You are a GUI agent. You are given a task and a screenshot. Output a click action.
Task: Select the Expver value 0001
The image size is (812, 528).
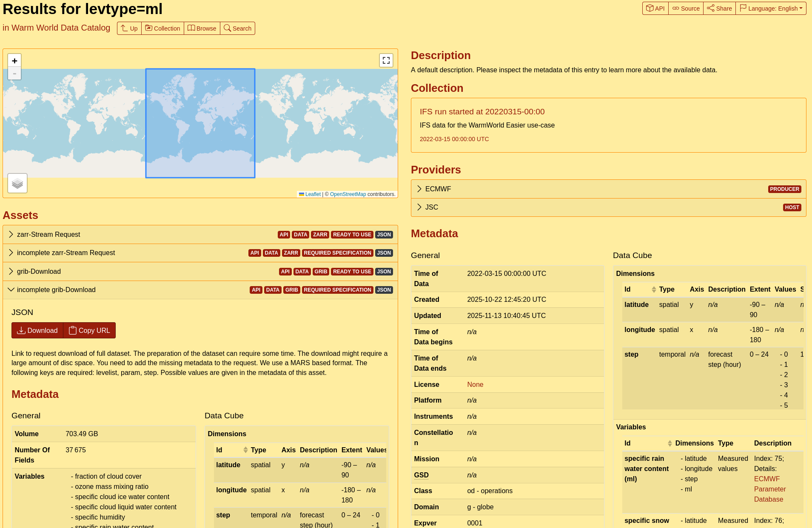coord(475,523)
